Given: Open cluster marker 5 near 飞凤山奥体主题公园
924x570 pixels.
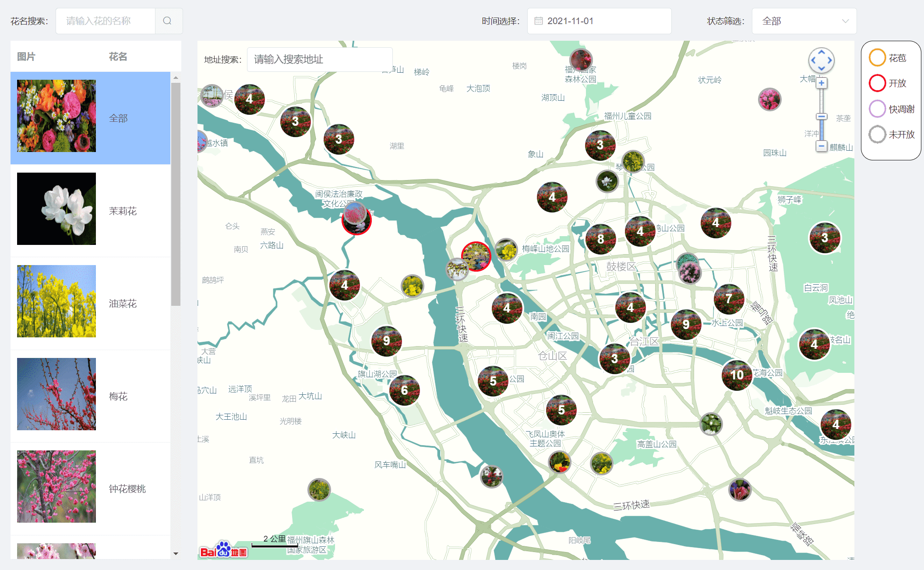Looking at the screenshot, I should [x=561, y=410].
